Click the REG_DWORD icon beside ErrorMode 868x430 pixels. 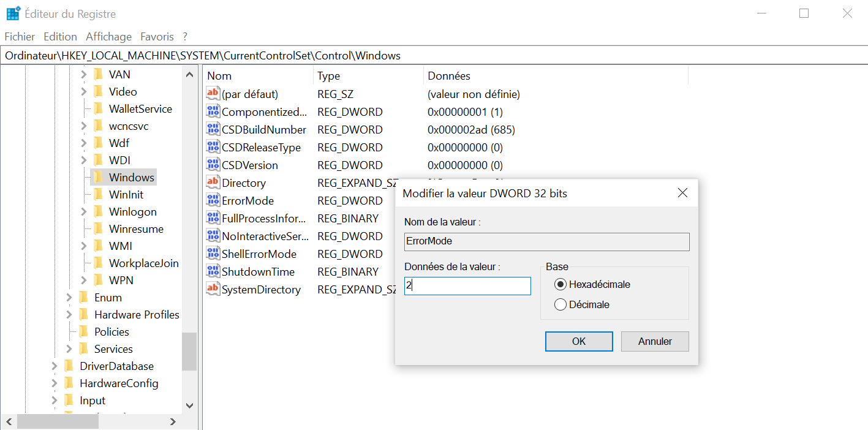click(x=213, y=200)
